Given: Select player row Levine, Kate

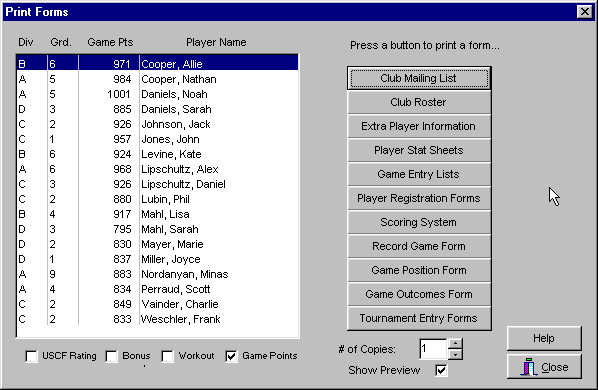Looking at the screenshot, I should tap(157, 154).
